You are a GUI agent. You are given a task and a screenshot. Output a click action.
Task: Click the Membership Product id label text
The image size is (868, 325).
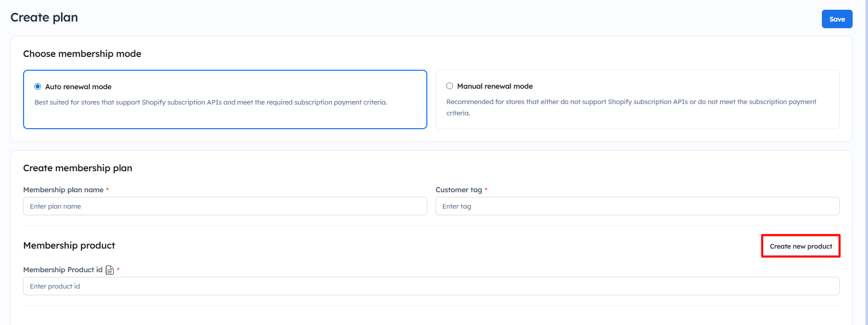point(63,270)
